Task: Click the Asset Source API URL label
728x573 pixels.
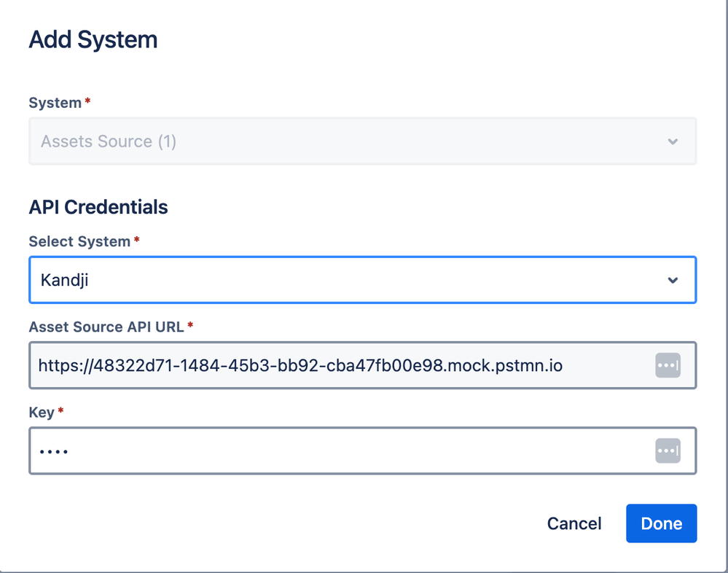Action: (x=106, y=327)
